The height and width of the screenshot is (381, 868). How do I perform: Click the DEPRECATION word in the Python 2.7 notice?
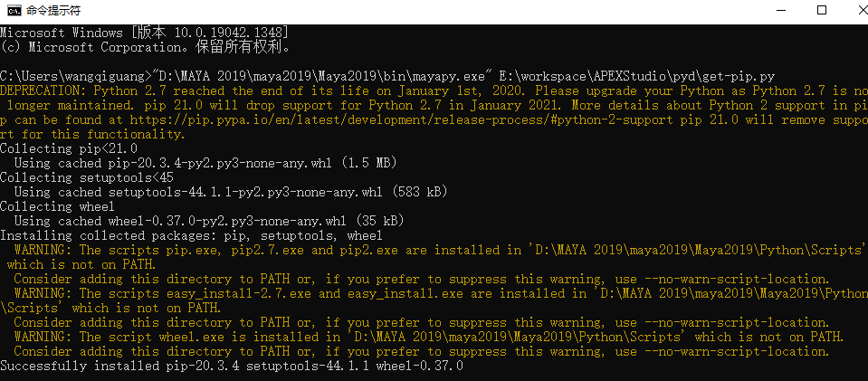pyautogui.click(x=43, y=90)
